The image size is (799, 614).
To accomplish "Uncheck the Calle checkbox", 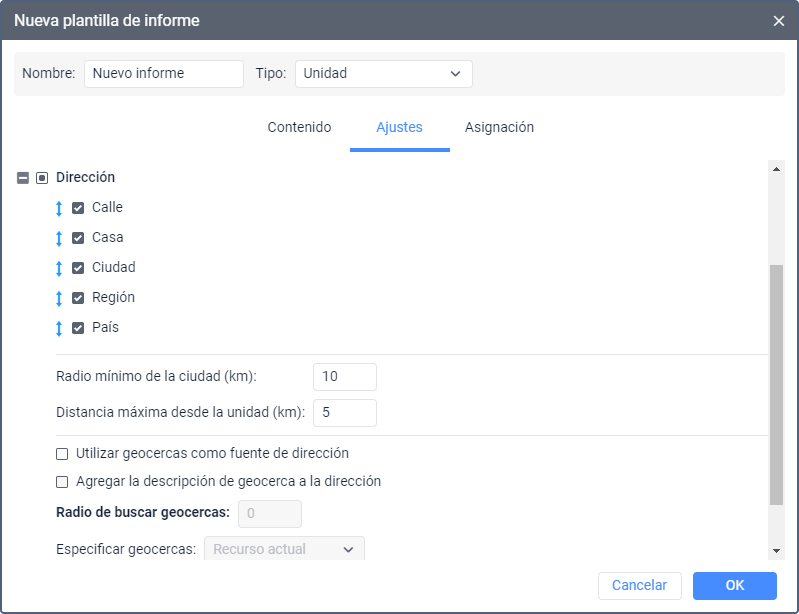I will tap(78, 208).
